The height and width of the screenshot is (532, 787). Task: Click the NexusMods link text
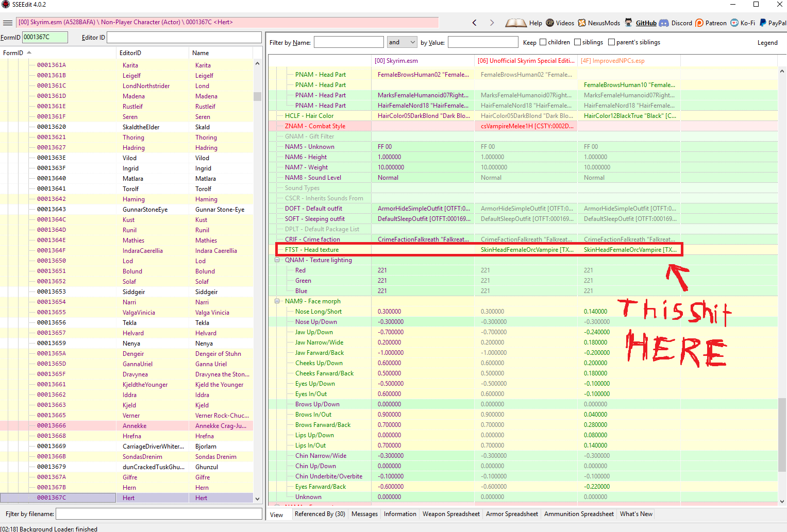[604, 23]
